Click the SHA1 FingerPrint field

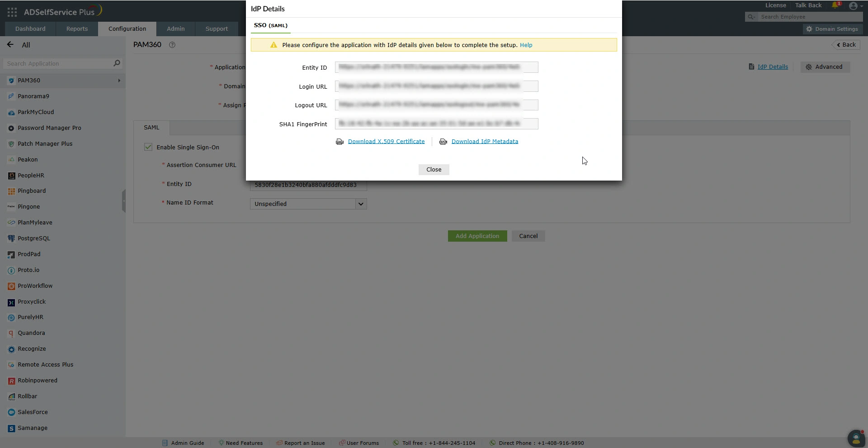point(436,124)
